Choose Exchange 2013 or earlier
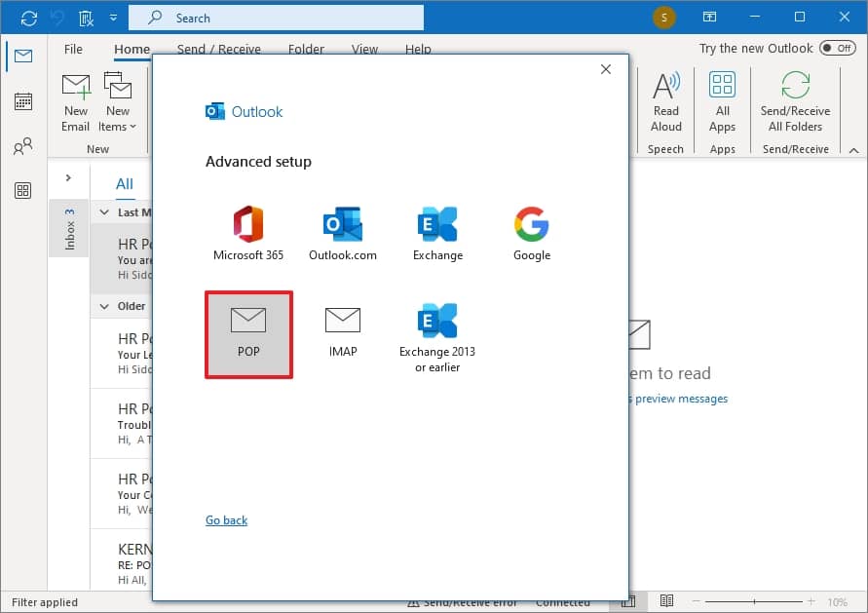Screen dimensions: 868x613 (x=437, y=336)
